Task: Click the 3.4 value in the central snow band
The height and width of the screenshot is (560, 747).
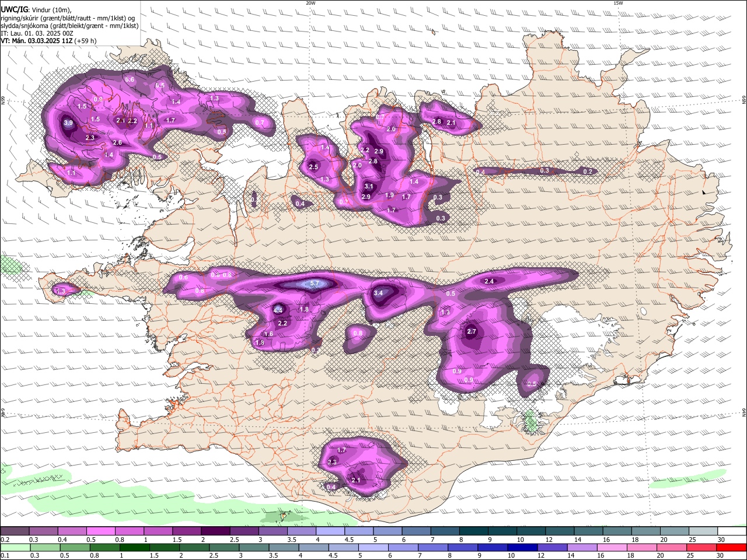Action: pyautogui.click(x=378, y=293)
